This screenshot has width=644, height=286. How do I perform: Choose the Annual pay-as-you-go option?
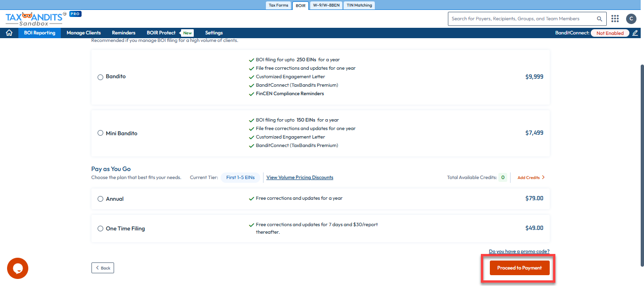[x=100, y=199]
